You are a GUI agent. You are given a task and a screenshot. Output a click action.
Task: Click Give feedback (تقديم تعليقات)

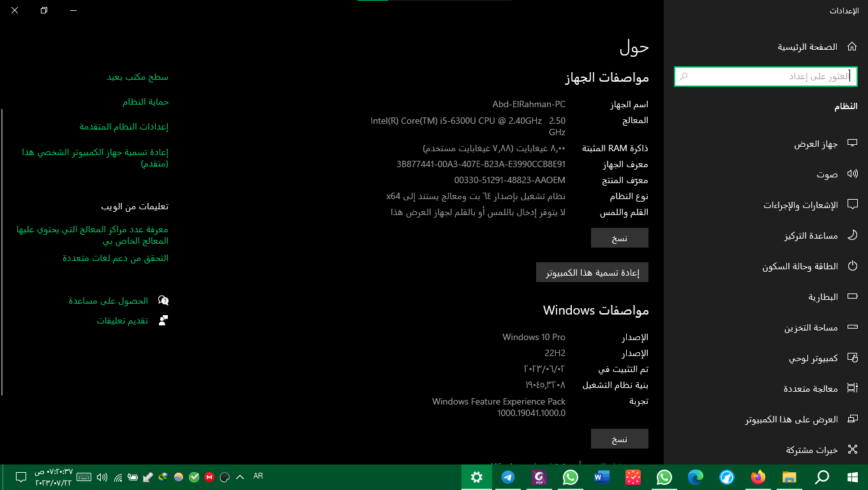[x=132, y=320]
